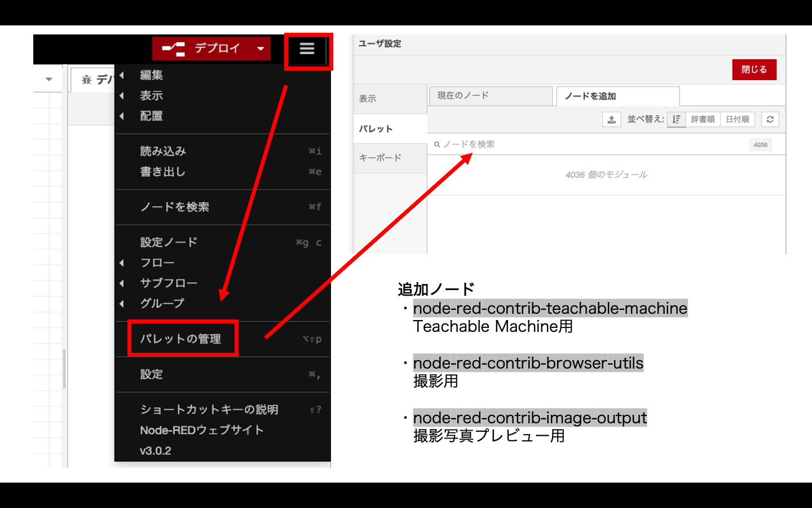Sort modules by 辞書順
The image size is (812, 508).
[x=703, y=119]
